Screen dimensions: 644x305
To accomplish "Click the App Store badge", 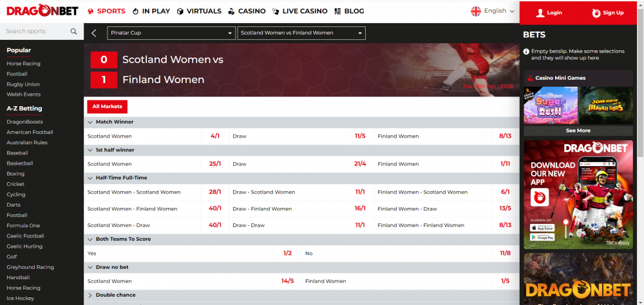I will click(542, 228).
